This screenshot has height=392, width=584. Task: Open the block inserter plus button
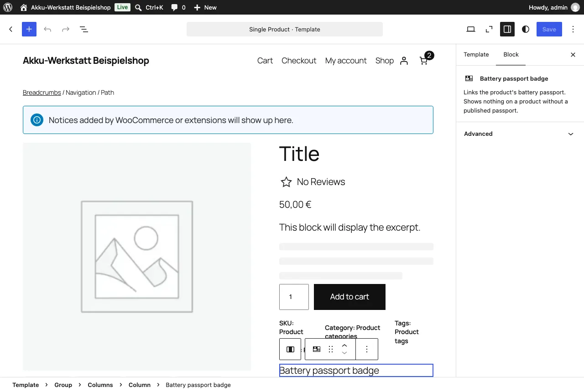[x=29, y=29]
